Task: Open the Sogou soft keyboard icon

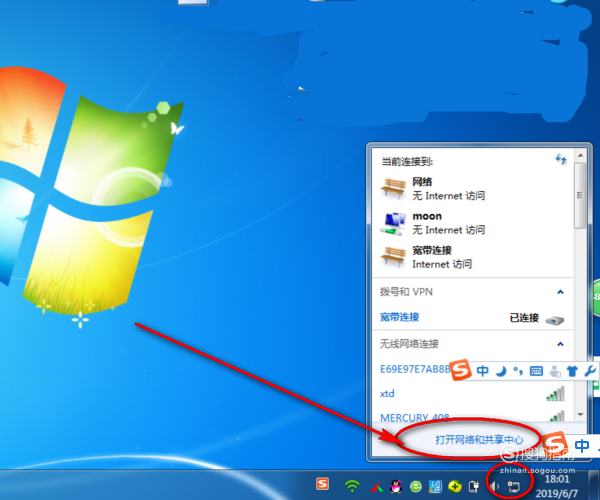Action: [x=536, y=371]
